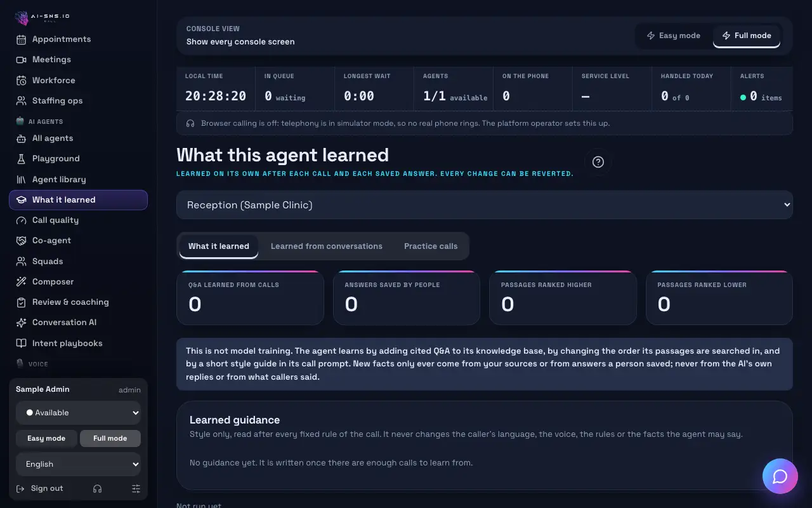Screen dimensions: 812x508
Task: Click the Composer wand icon
Action: pyautogui.click(x=21, y=282)
